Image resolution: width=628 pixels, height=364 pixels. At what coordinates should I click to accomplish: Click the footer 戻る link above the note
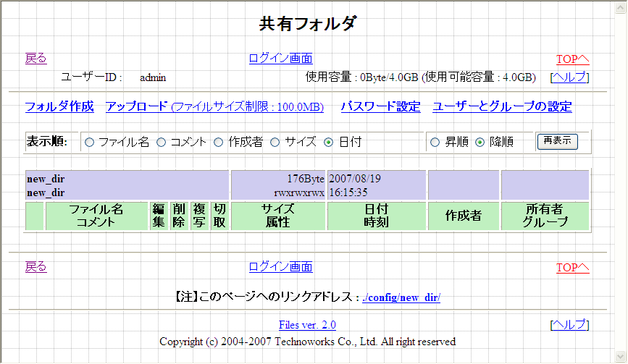(35, 267)
